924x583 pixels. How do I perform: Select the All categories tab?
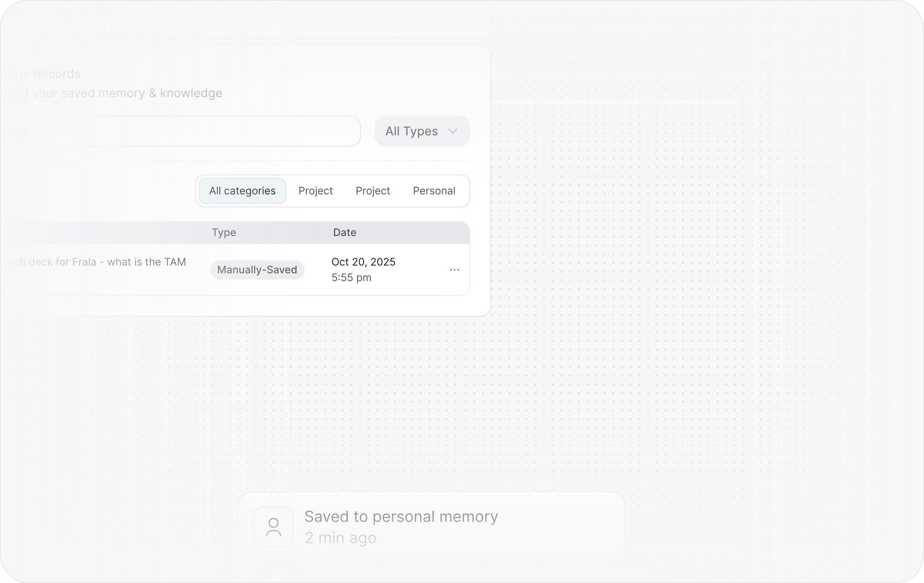pos(242,191)
